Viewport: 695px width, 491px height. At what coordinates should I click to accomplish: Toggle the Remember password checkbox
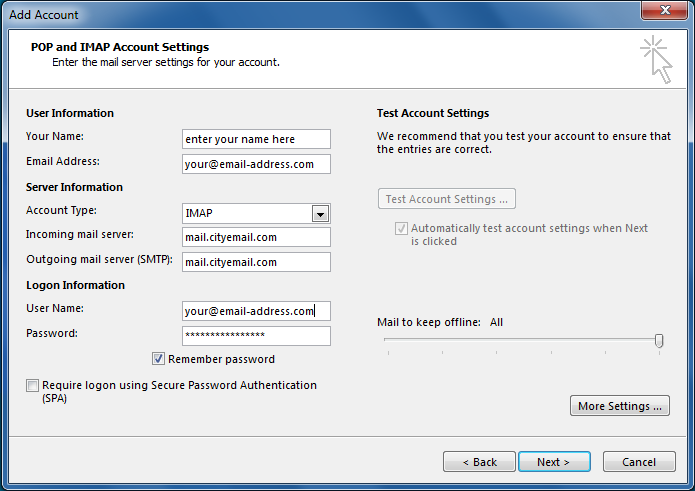[x=159, y=359]
